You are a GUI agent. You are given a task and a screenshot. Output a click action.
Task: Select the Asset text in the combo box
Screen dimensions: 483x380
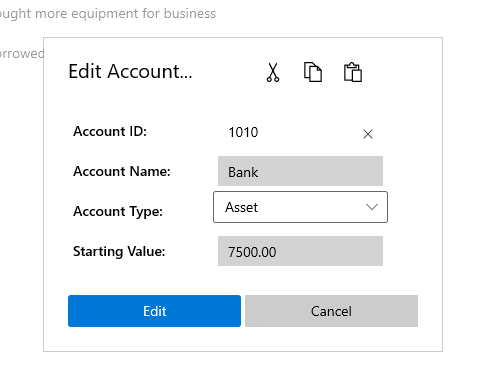coord(241,207)
